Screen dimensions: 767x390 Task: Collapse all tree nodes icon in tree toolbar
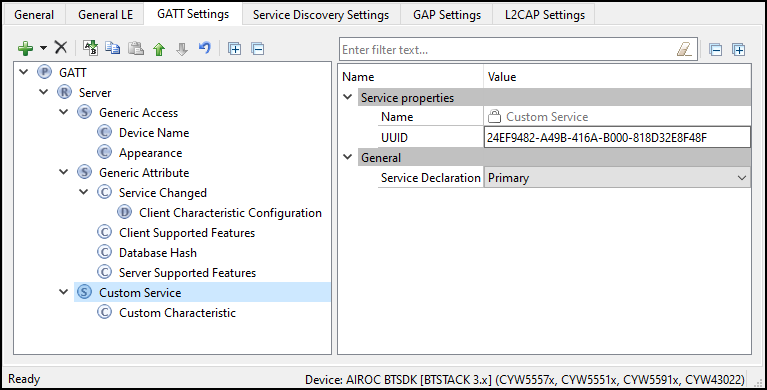pyautogui.click(x=257, y=48)
